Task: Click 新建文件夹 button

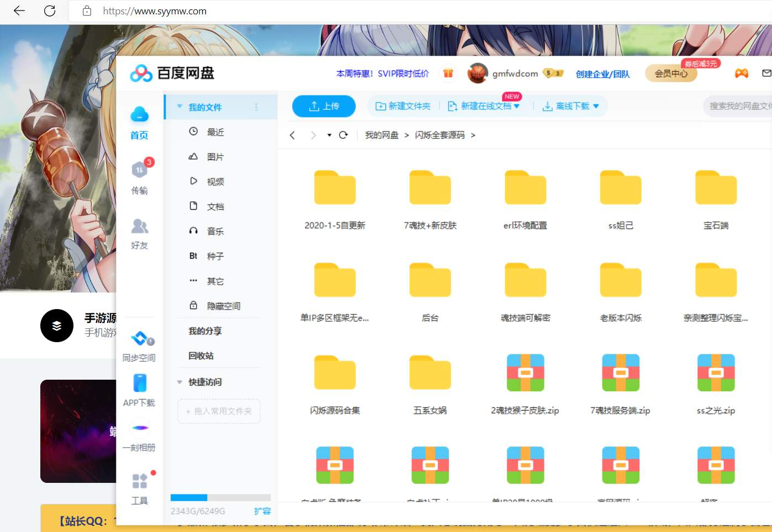Action: pyautogui.click(x=403, y=106)
